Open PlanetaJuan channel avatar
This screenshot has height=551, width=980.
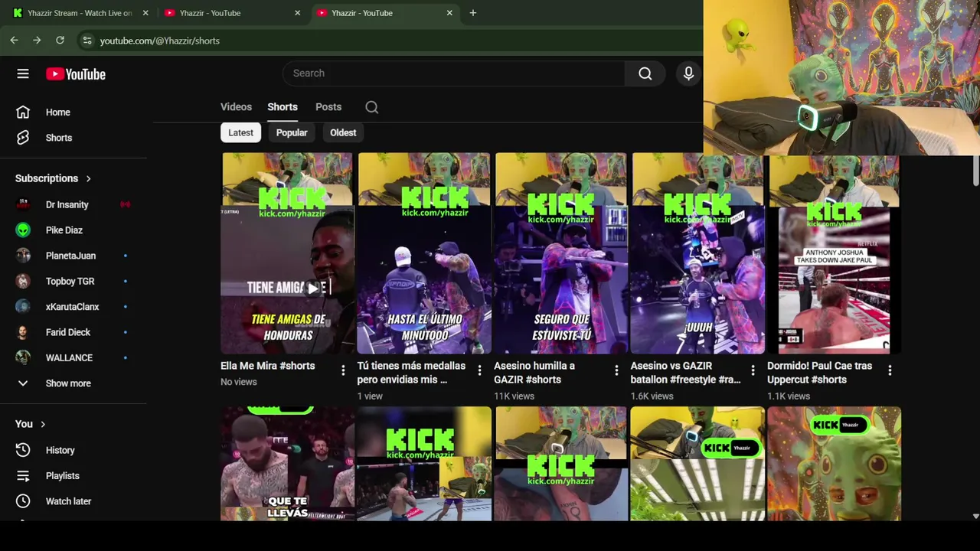(23, 256)
